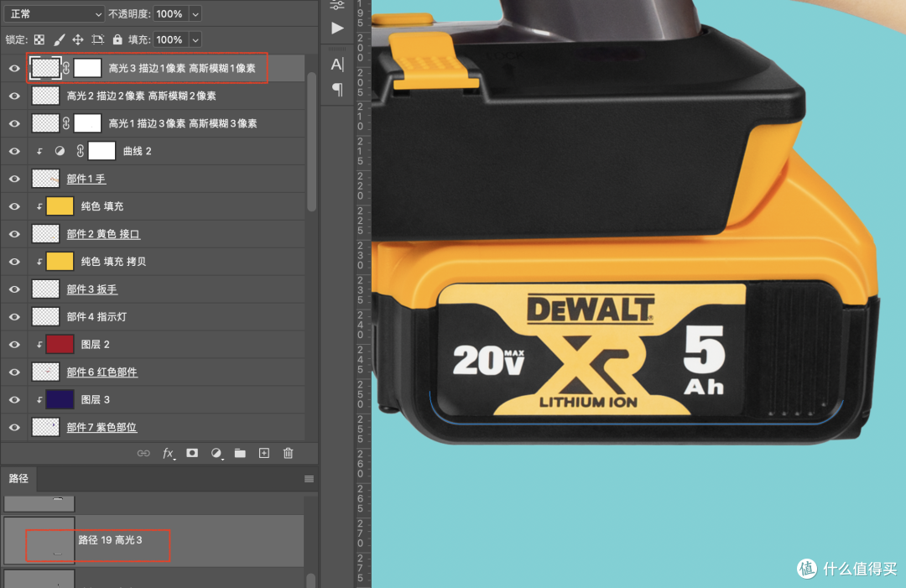The image size is (906, 588).
Task: Click lock all padlock icon
Action: click(117, 39)
